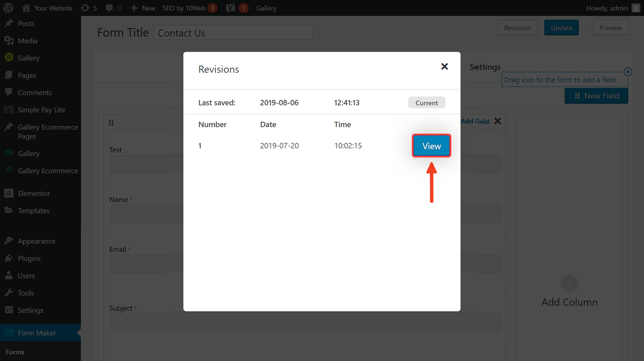This screenshot has width=644, height=361.
Task: Click the Revisions button at top
Action: [x=517, y=28]
